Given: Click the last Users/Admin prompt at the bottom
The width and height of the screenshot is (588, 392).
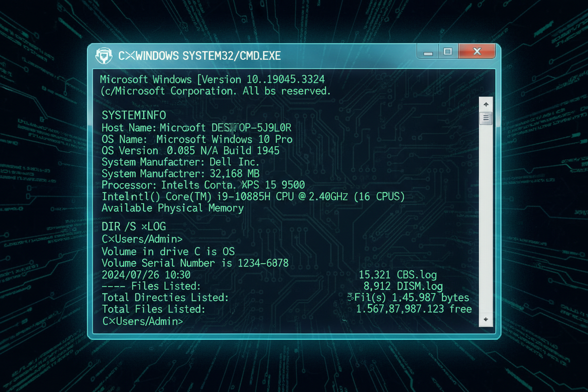Looking at the screenshot, I should pos(143,321).
